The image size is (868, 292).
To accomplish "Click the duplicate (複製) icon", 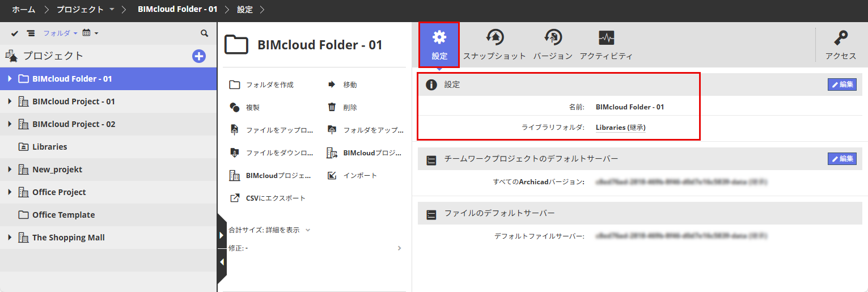I will click(x=235, y=107).
